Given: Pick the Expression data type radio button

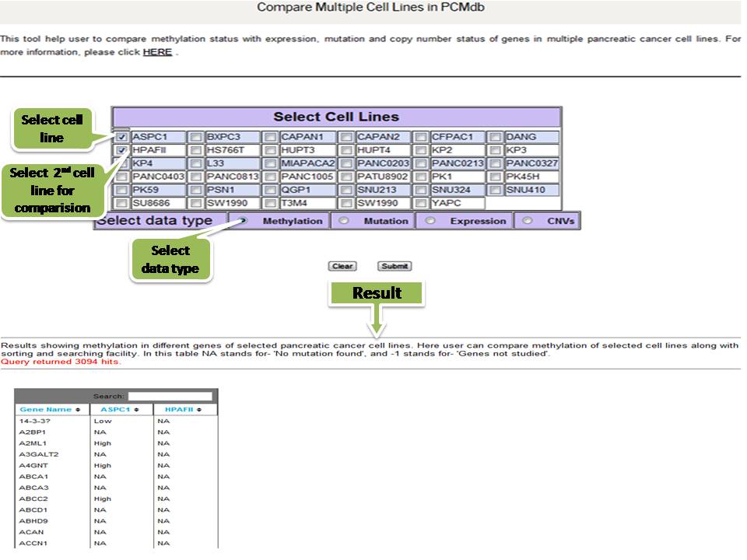Looking at the screenshot, I should pyautogui.click(x=429, y=221).
